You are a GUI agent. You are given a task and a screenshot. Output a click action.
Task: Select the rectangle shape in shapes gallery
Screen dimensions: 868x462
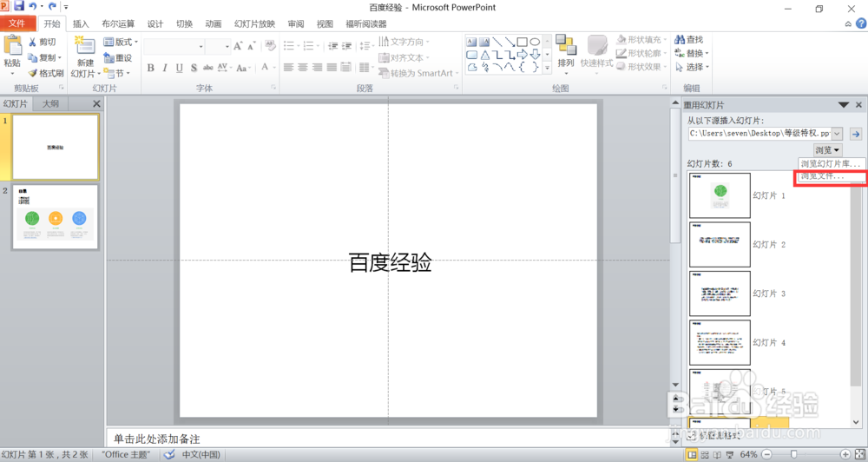coord(522,42)
